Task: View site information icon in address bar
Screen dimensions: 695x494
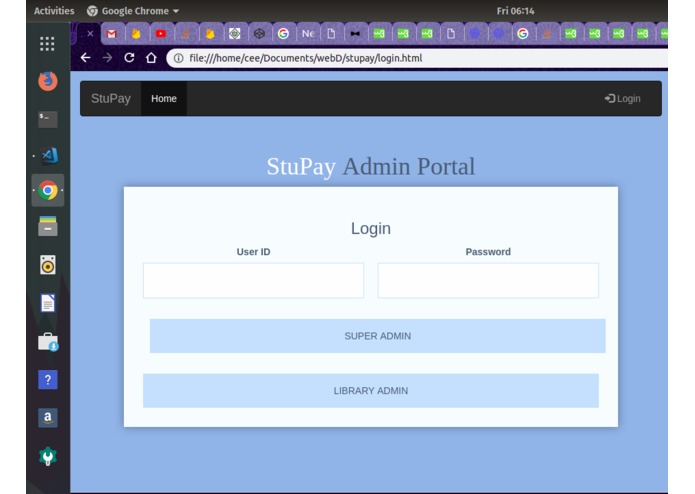Action: tap(178, 58)
